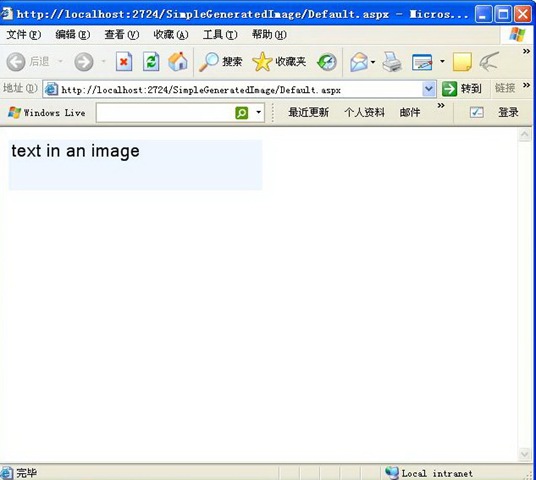Image resolution: width=536 pixels, height=480 pixels.
Task: Print page with printer icon
Action: pyautogui.click(x=392, y=62)
